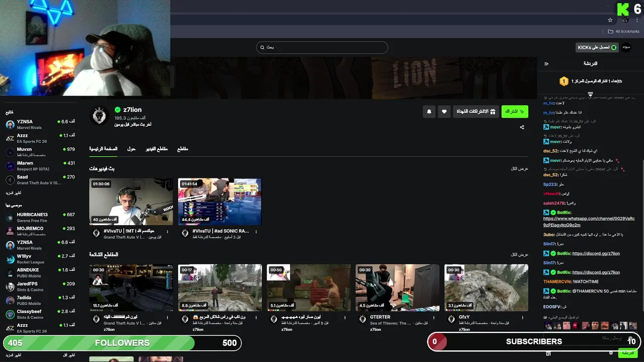Click username saleh2478 in chat
The image size is (644, 362).
(x=554, y=203)
